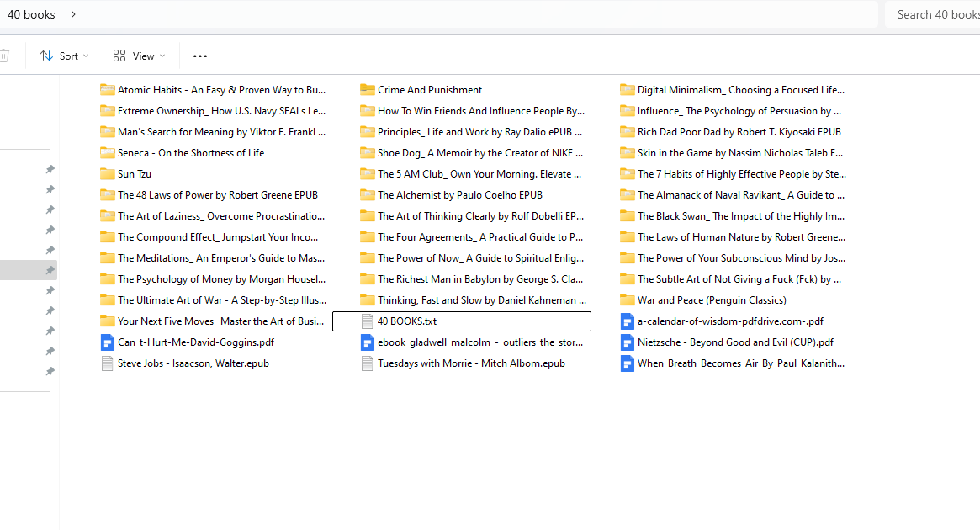Select Man's Search for Meaning folder icon
980x530 pixels.
[108, 132]
